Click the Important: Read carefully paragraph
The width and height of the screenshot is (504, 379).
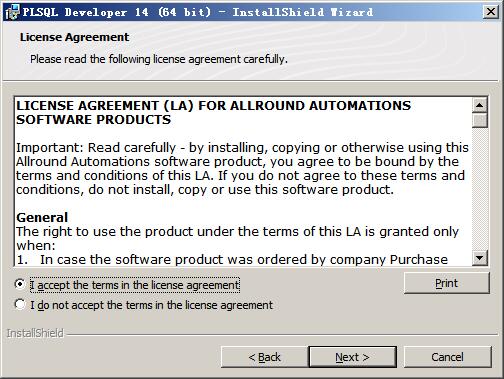click(x=242, y=168)
